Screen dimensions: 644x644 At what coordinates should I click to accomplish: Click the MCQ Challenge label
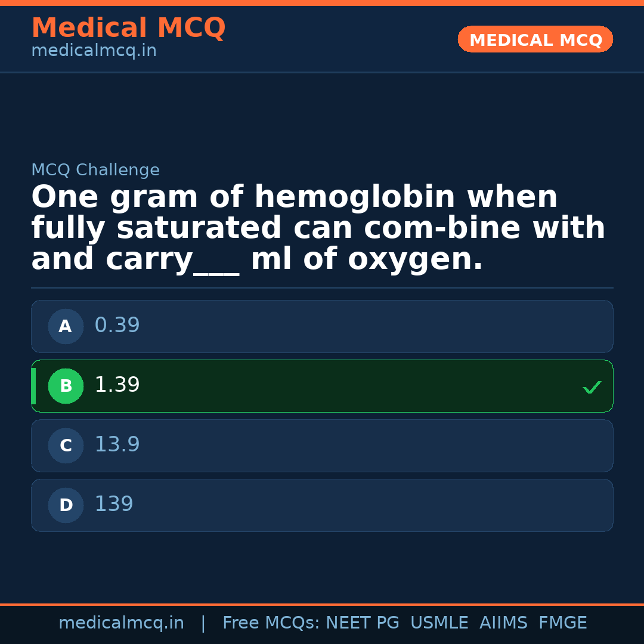[95, 171]
